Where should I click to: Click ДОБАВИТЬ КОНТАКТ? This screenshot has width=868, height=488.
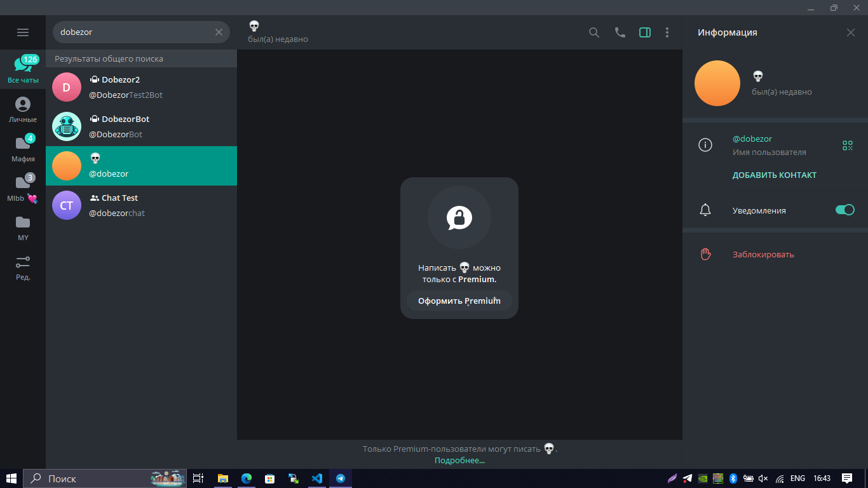(775, 175)
